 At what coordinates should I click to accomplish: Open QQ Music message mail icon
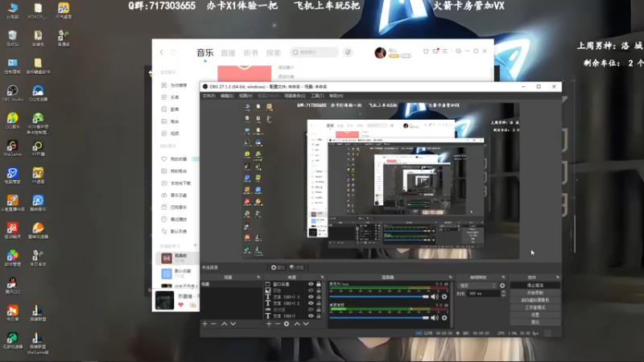click(x=436, y=51)
